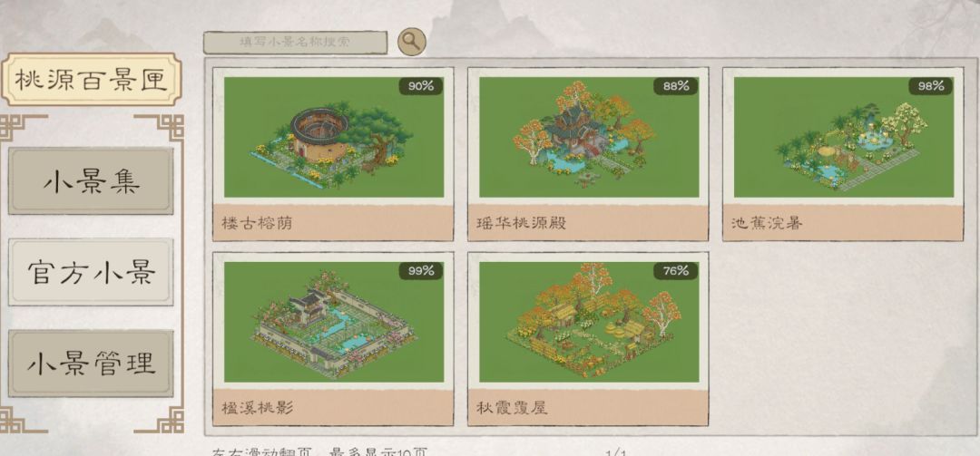
Task: Click the magnifying glass search icon
Action: pyautogui.click(x=411, y=41)
